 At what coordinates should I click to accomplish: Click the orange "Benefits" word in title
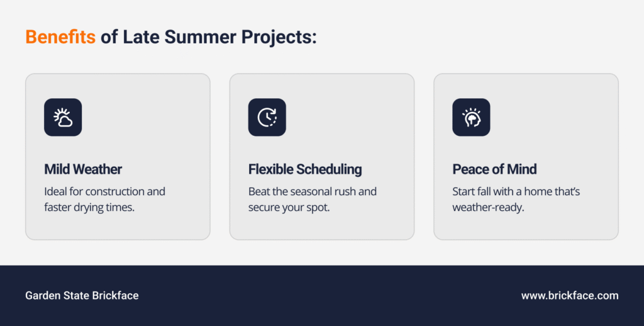coord(60,37)
